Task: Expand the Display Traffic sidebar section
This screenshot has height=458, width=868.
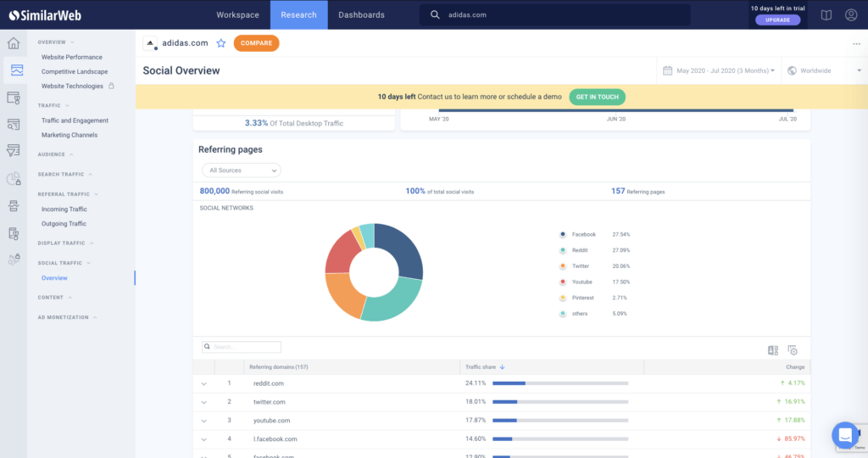Action: pyautogui.click(x=65, y=243)
